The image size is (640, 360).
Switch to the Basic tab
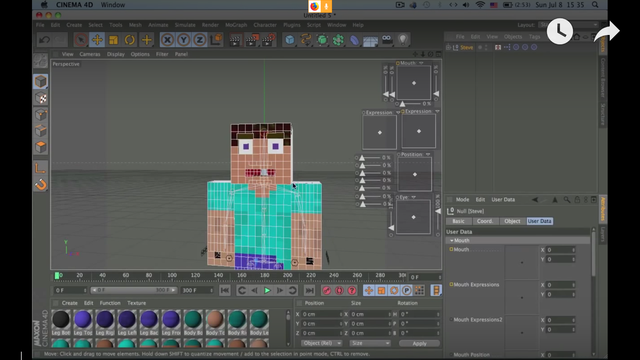(458, 221)
